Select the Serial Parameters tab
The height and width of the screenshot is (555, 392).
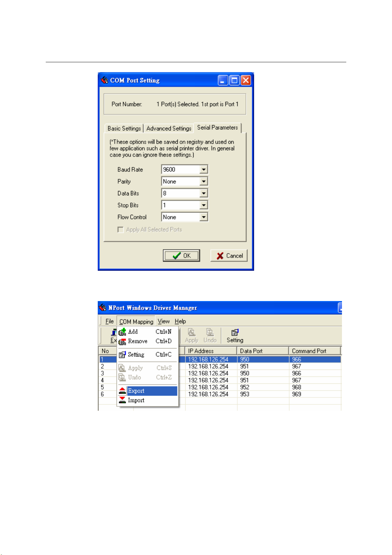tap(218, 127)
